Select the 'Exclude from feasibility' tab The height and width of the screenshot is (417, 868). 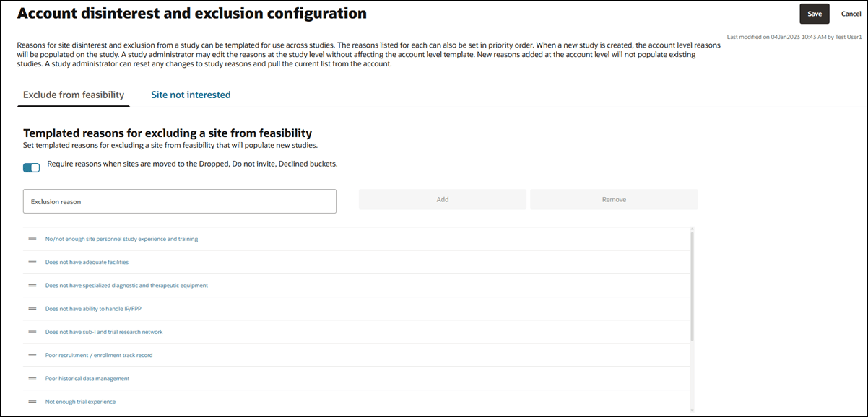[73, 95]
